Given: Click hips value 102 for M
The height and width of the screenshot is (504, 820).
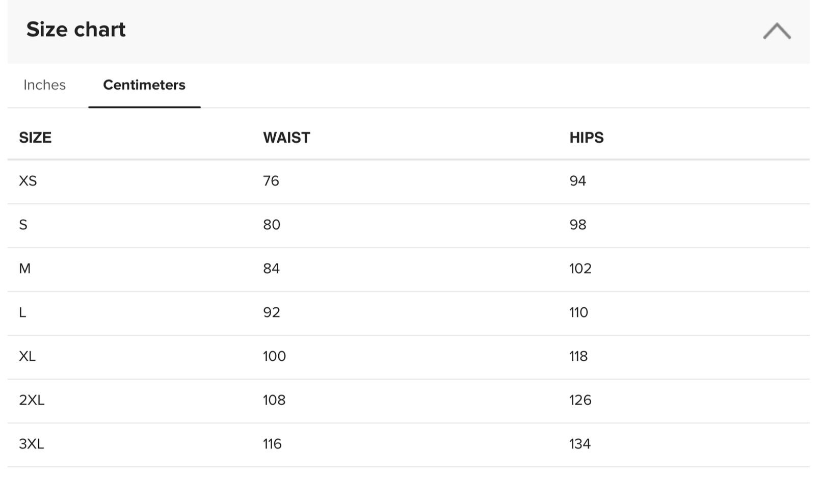Looking at the screenshot, I should point(580,269).
